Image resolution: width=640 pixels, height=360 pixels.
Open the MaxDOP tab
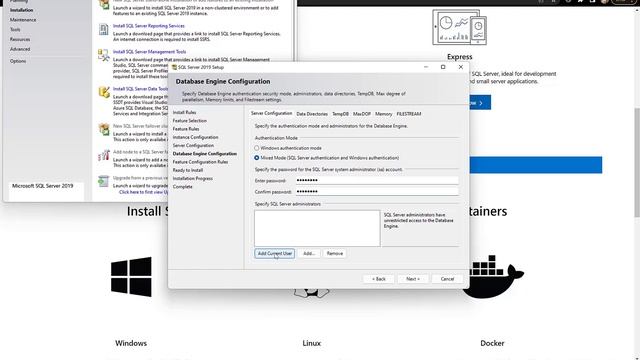point(362,114)
